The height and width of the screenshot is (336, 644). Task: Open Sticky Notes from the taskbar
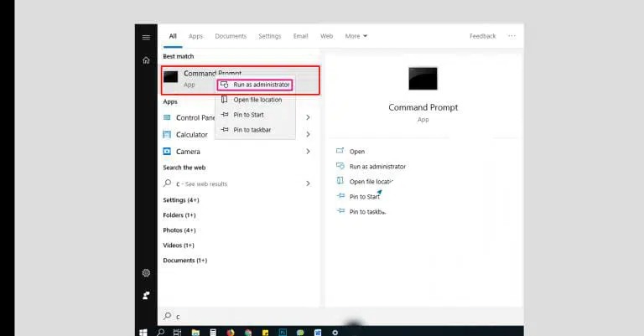tap(265, 333)
